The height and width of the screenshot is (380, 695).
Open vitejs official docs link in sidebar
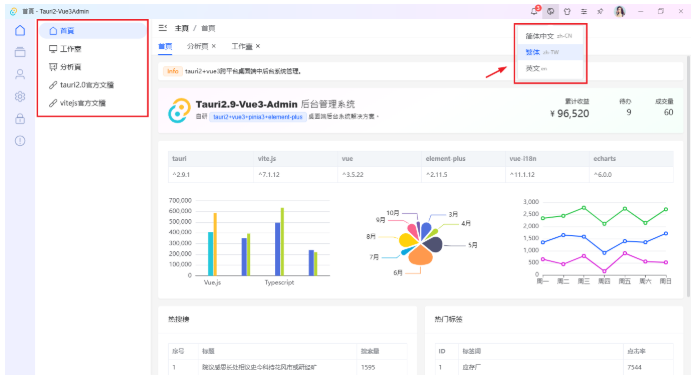pyautogui.click(x=93, y=103)
